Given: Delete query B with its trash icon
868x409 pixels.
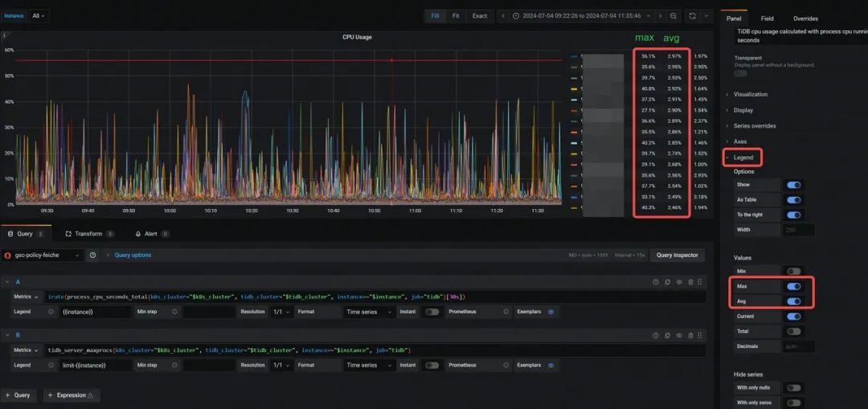Looking at the screenshot, I should 690,335.
